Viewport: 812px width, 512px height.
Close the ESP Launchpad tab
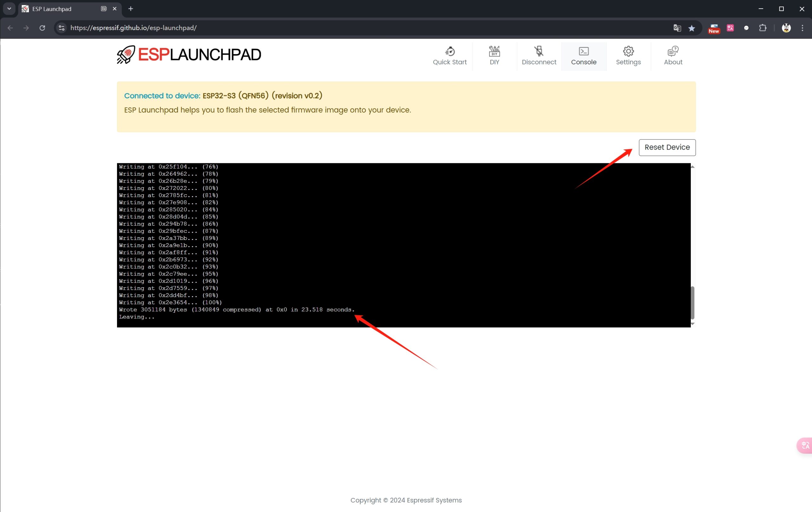click(x=115, y=9)
